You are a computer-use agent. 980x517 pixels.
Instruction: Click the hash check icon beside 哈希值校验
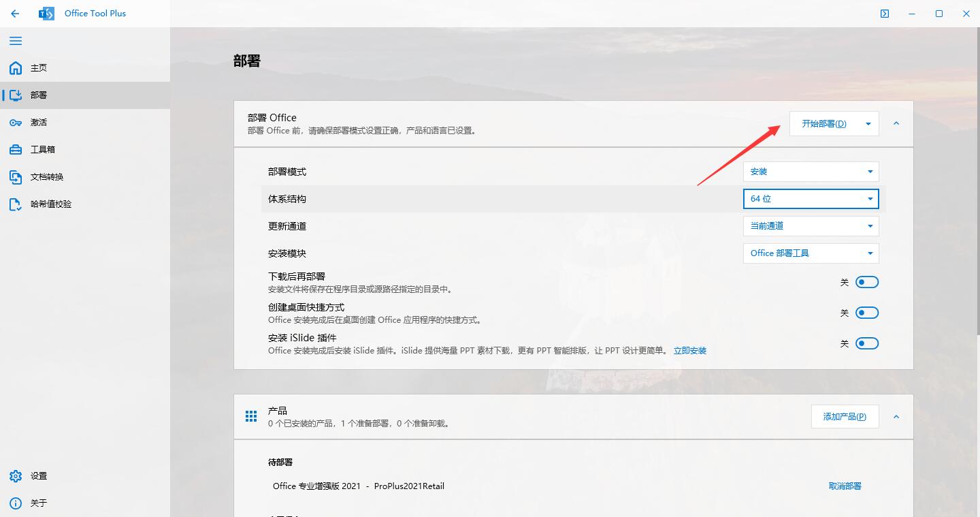click(x=16, y=204)
